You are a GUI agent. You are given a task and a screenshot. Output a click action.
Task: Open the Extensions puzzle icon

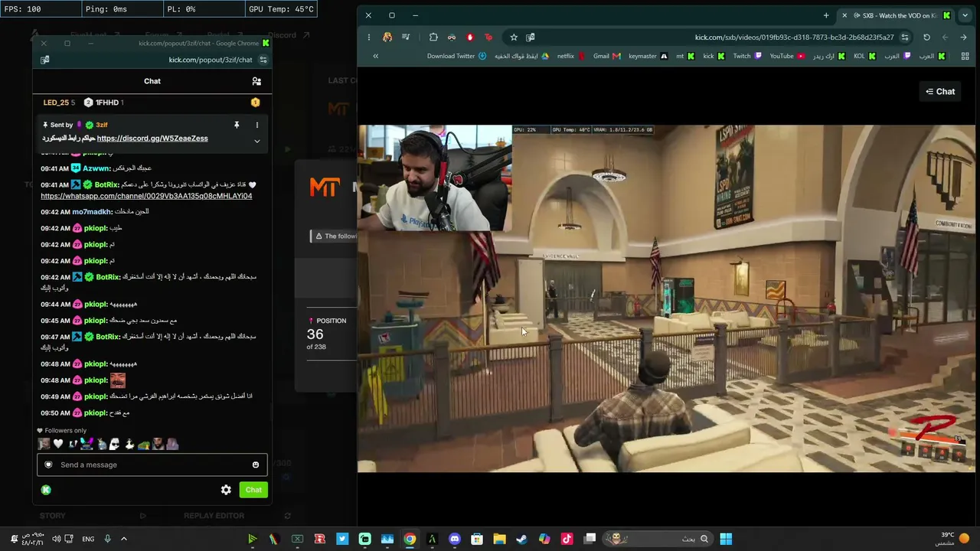[433, 37]
